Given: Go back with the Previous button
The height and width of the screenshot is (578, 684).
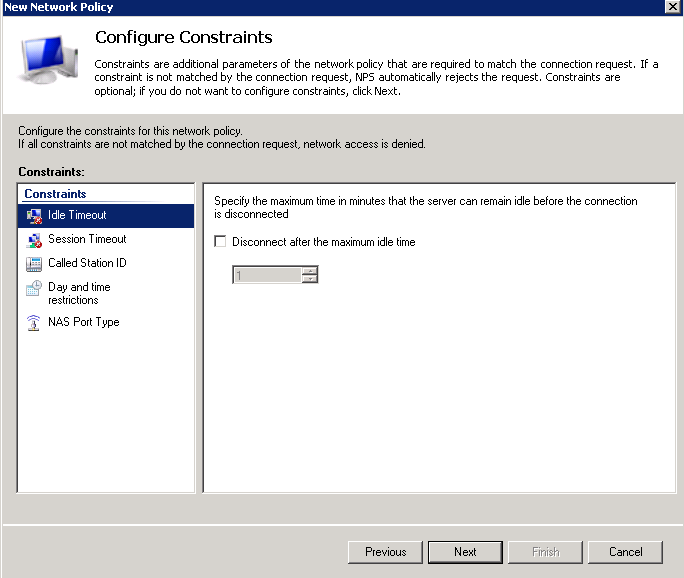Looking at the screenshot, I should [386, 552].
